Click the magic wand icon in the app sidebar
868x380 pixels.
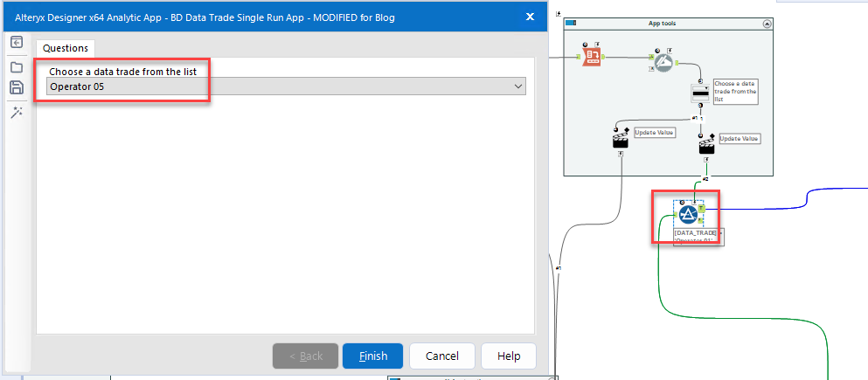point(17,113)
